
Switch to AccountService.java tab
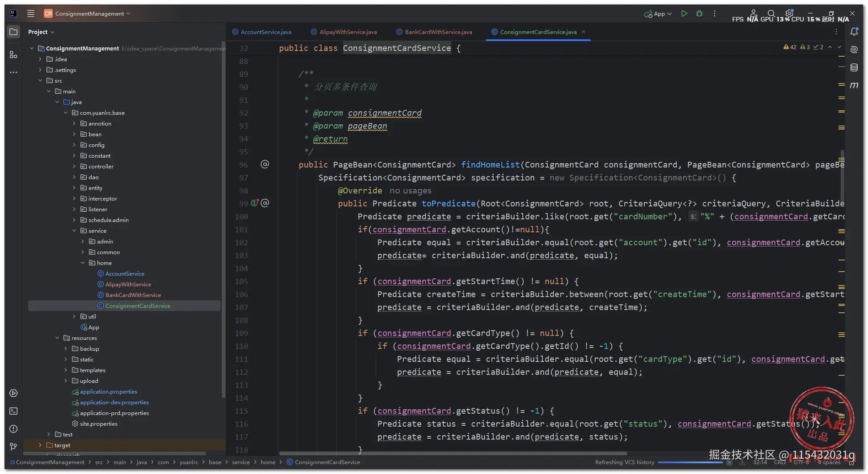click(x=262, y=32)
